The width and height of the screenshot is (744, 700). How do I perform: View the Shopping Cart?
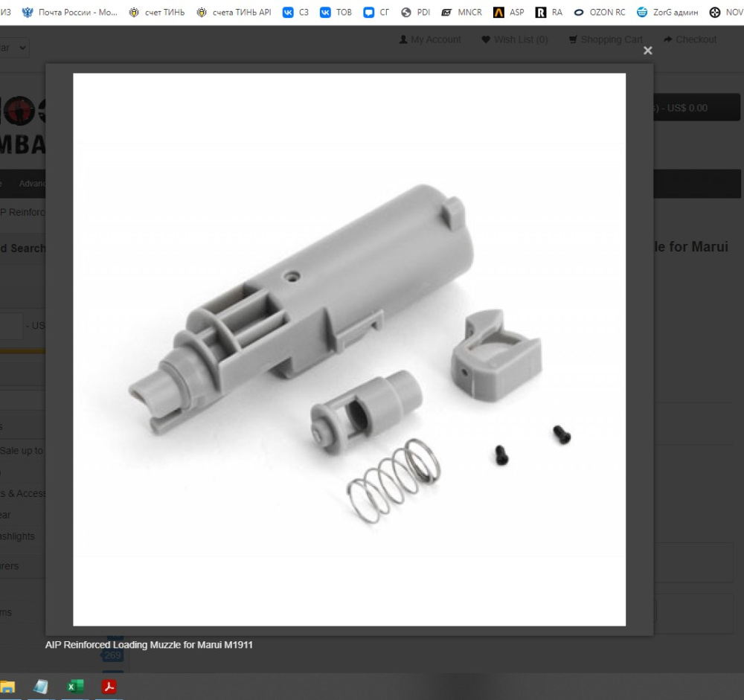[x=606, y=39]
